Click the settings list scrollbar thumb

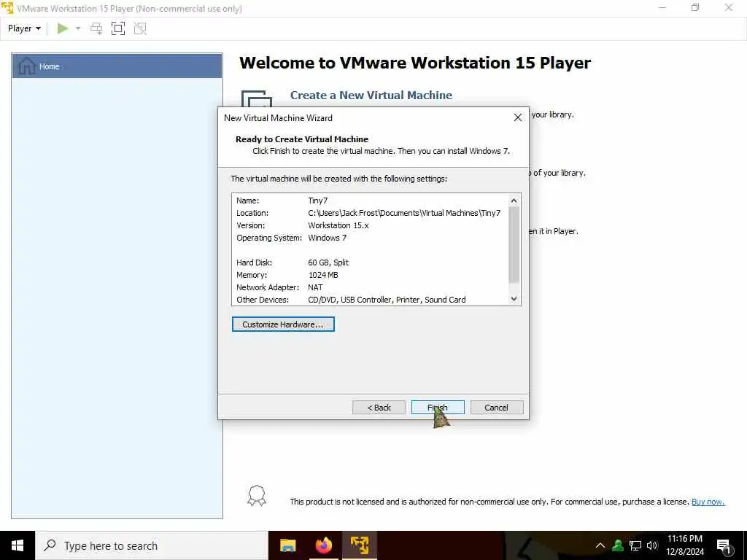(x=514, y=245)
